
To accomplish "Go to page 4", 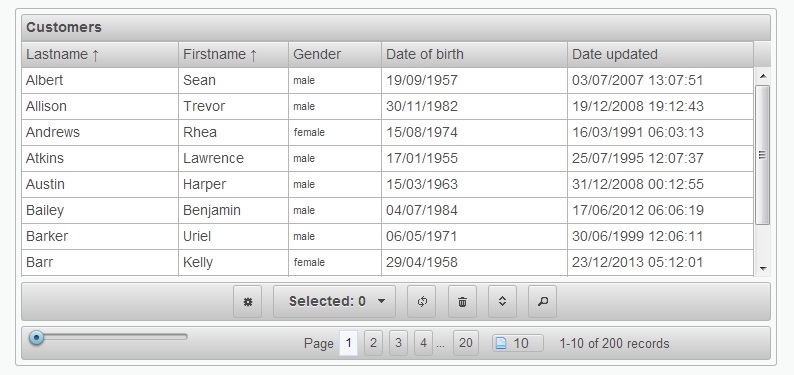I will [x=423, y=343].
